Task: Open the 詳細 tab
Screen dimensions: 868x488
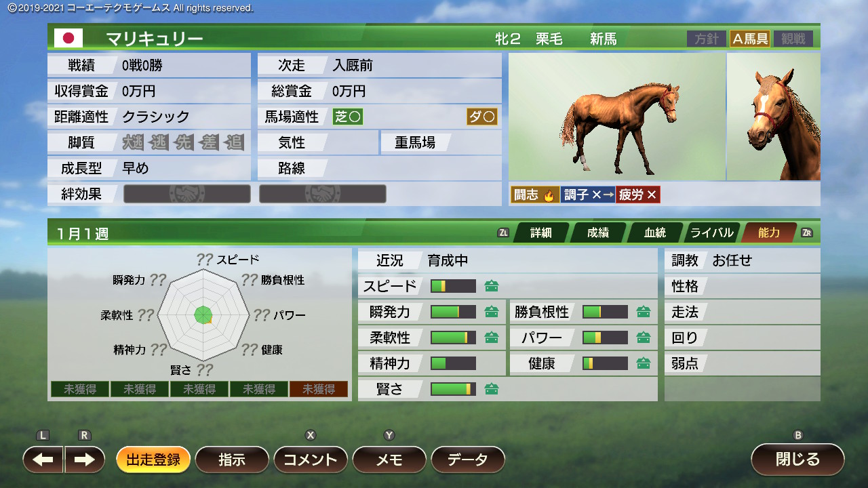Action: click(x=540, y=232)
